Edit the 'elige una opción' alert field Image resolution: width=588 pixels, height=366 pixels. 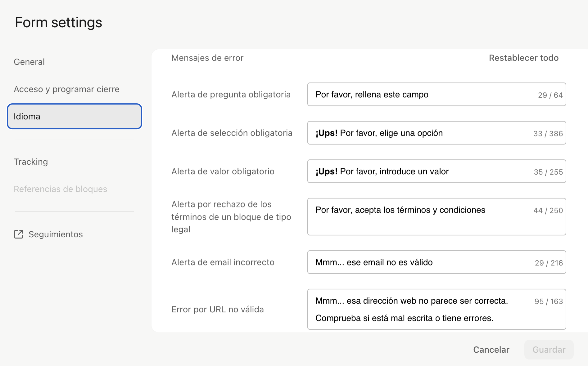(436, 133)
